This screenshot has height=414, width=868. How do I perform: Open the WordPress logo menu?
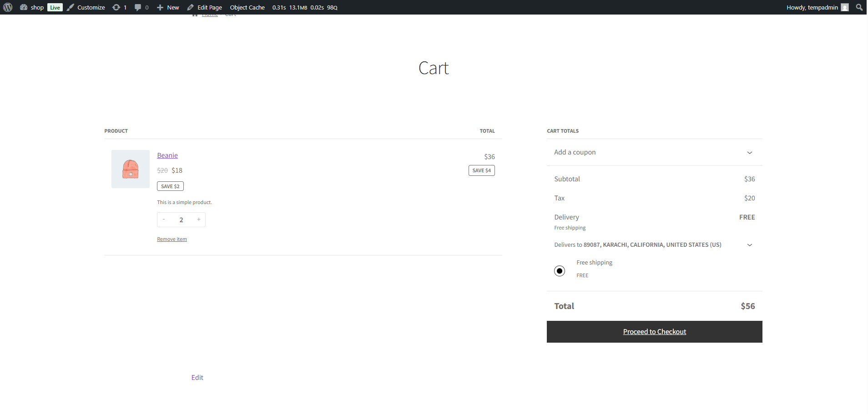[8, 7]
